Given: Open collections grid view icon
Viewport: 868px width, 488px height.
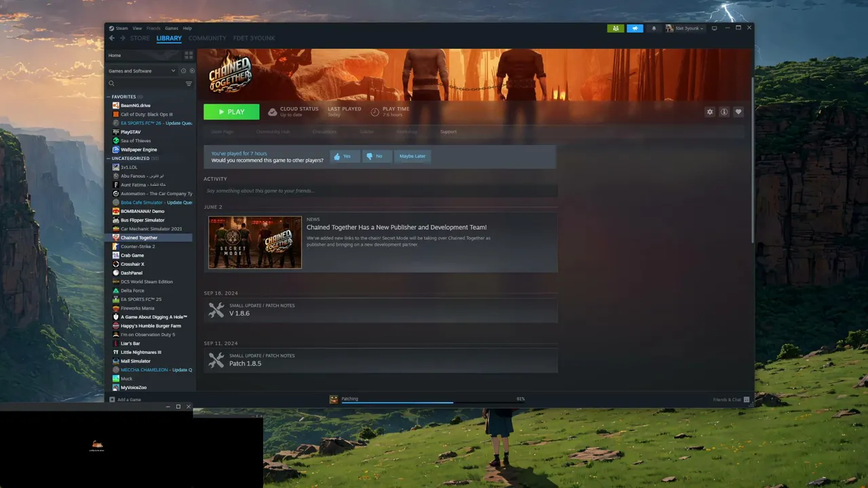Looking at the screenshot, I should tap(189, 55).
